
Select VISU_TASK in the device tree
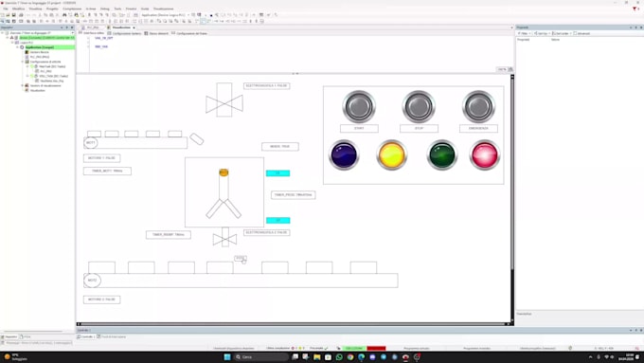pos(53,76)
